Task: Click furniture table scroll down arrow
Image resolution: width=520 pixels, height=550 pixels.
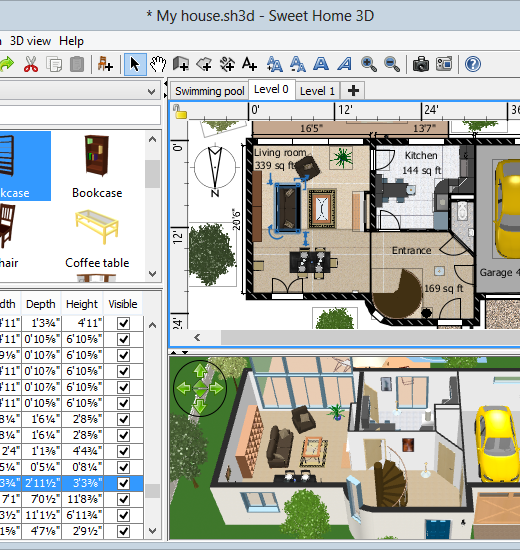Action: (153, 531)
